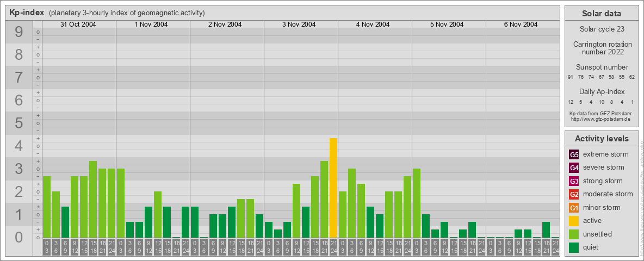Click the 15-18 bar on 2 Nov 2004
The height and width of the screenshot is (261, 644).
(240, 219)
